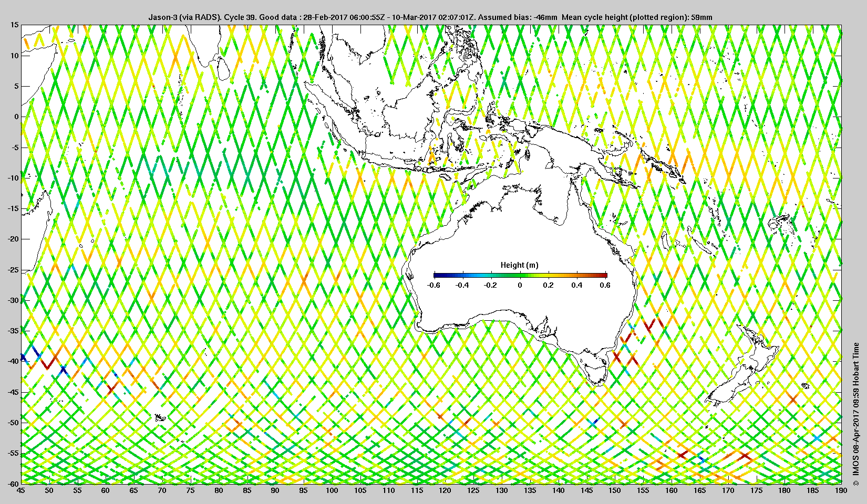Viewport: 867px width, 504px height.
Task: Click latitude axis label 10
Action: point(14,56)
